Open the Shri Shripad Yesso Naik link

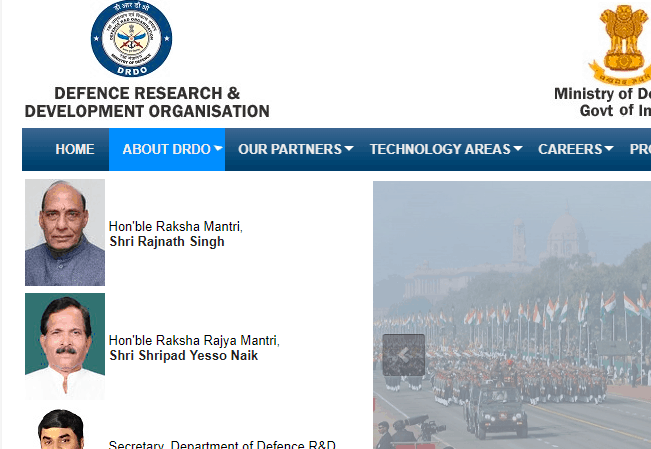pyautogui.click(x=184, y=355)
